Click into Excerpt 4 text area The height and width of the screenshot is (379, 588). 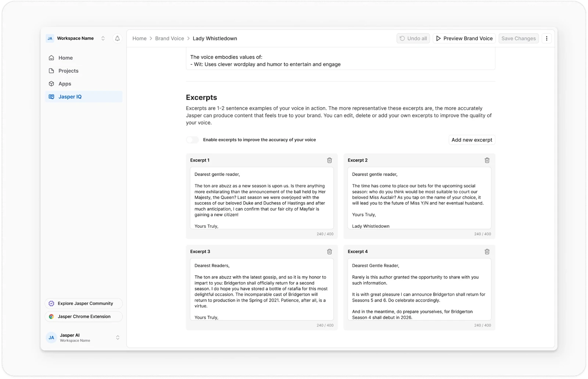pos(419,289)
